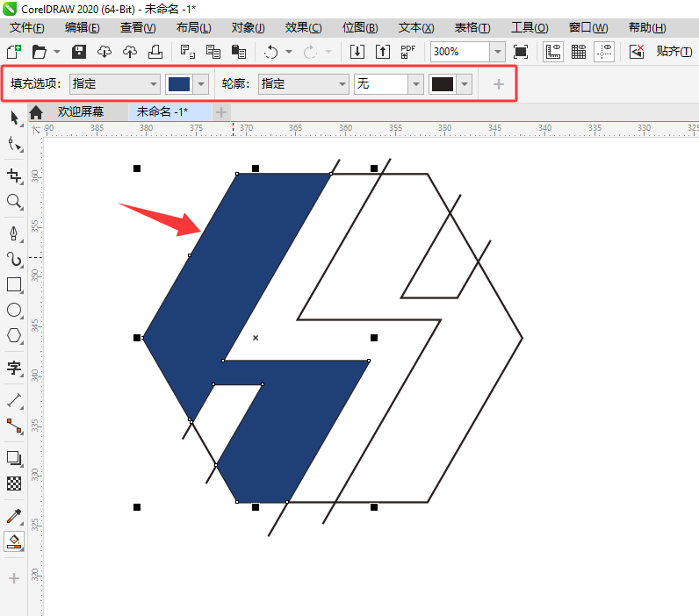Open the 贴齐(T) snap-to button

pyautogui.click(x=674, y=52)
